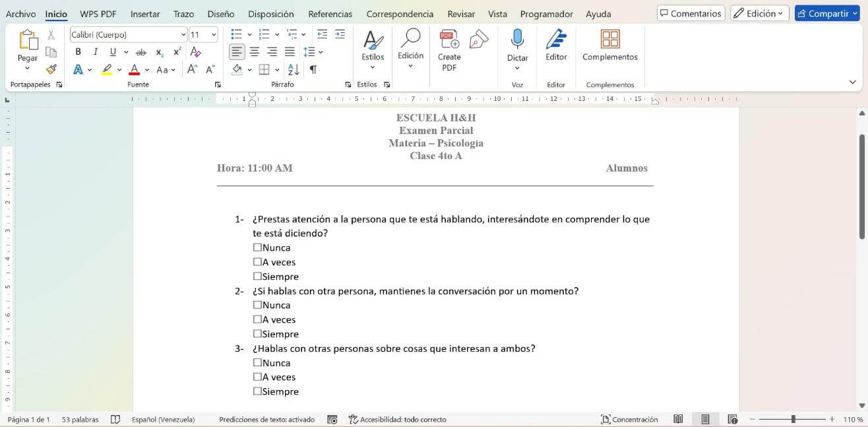Screen dimensions: 868x427
Task: Expand the Edición mode dropdown
Action: tap(782, 13)
